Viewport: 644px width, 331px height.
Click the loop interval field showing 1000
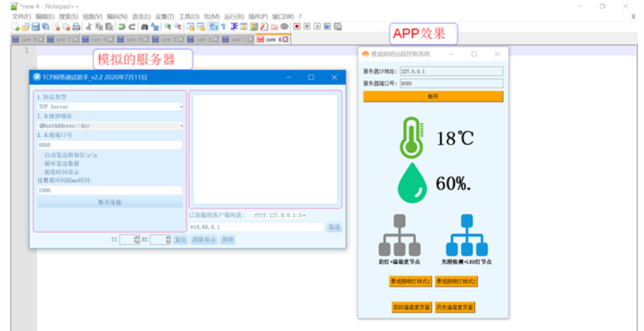click(109, 190)
